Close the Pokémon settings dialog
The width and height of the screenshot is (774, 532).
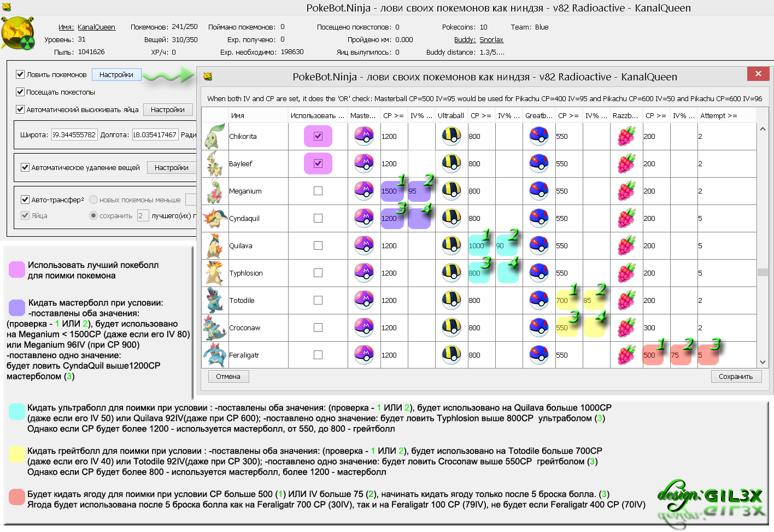click(758, 73)
